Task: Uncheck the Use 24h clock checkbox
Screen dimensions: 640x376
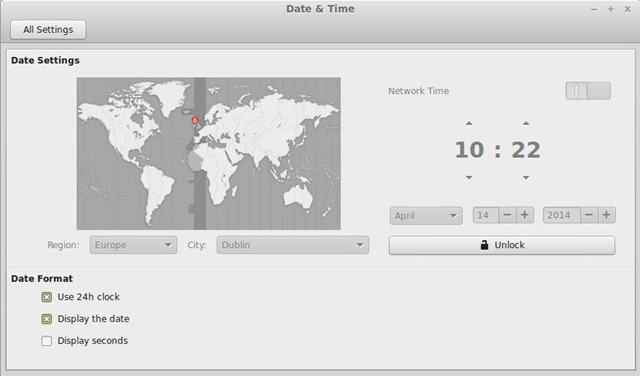Action: click(x=47, y=297)
